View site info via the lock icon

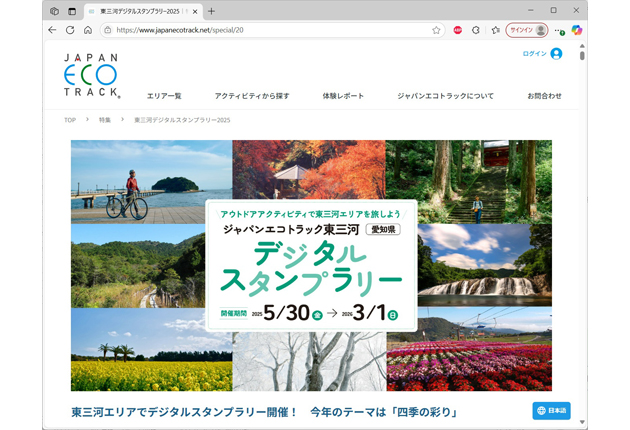[108, 30]
